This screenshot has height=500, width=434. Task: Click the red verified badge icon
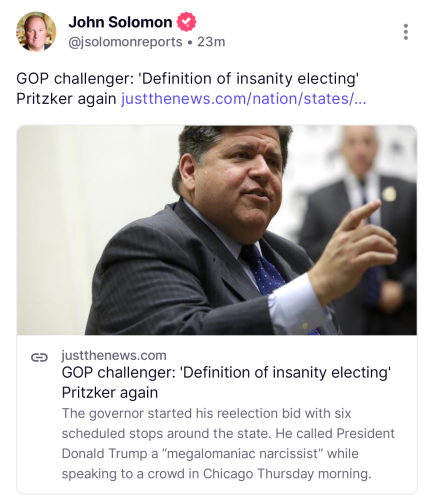click(x=186, y=22)
